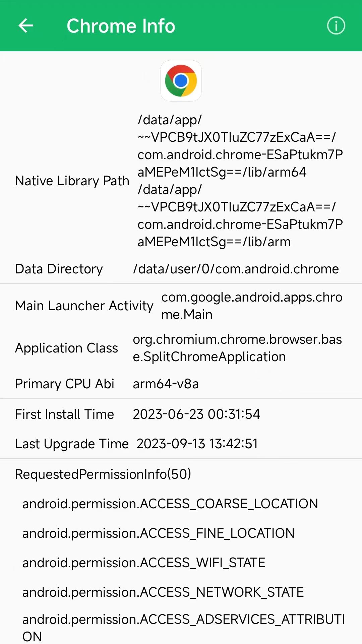The image size is (362, 644).
Task: Tap the back arrow icon
Action: pos(26,26)
